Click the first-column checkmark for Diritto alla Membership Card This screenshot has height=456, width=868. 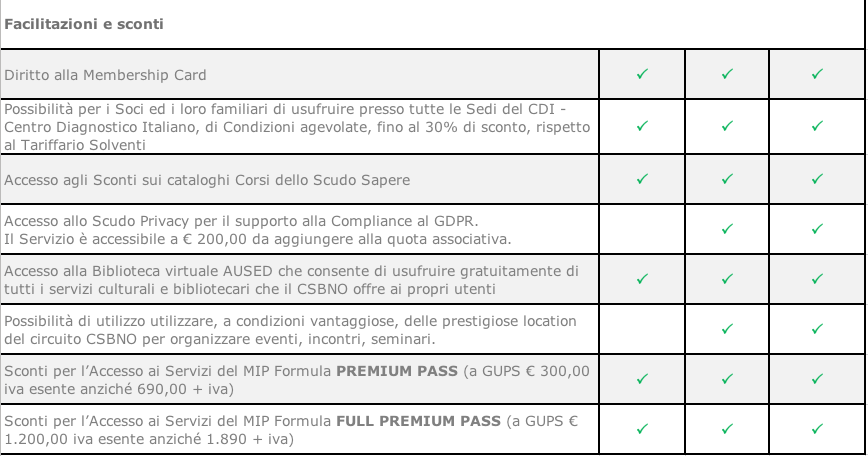(x=642, y=74)
